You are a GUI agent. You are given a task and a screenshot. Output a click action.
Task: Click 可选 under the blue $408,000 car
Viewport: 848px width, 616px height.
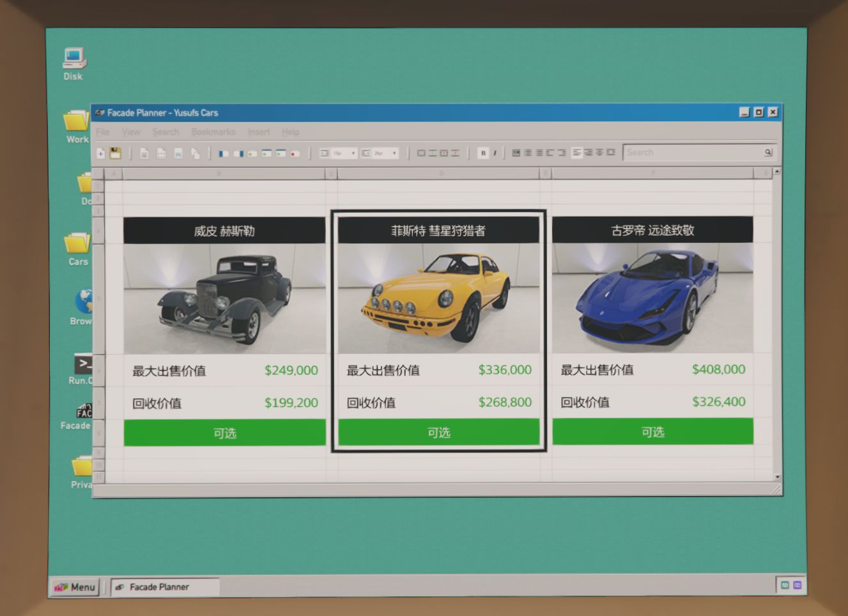[x=653, y=431]
